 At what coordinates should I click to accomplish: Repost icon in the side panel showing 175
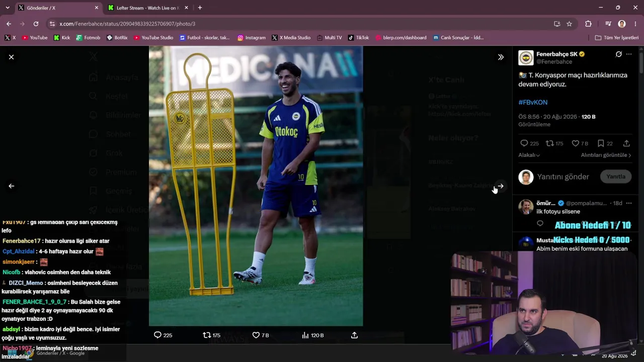(550, 143)
